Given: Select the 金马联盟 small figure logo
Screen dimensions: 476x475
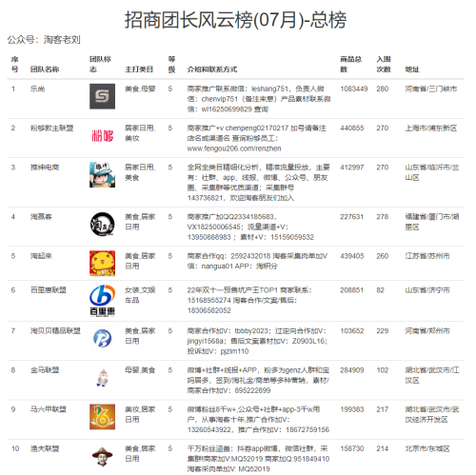Looking at the screenshot, I should click(x=102, y=378).
